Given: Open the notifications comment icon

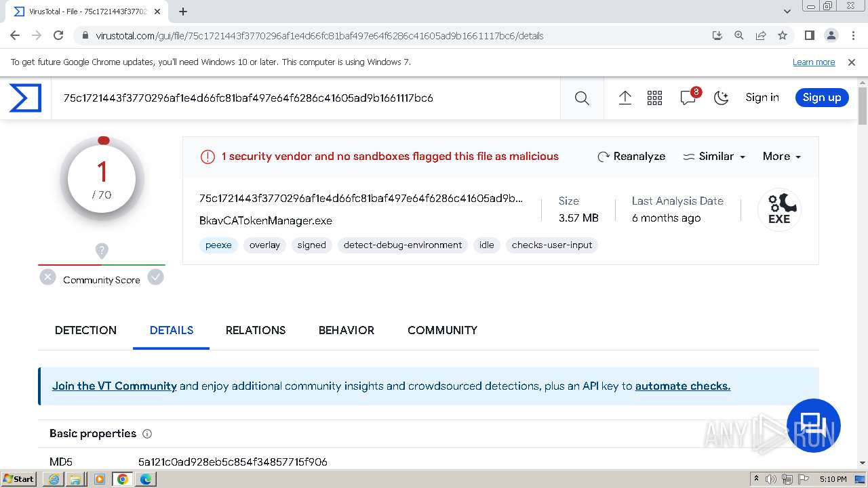Looking at the screenshot, I should point(688,98).
